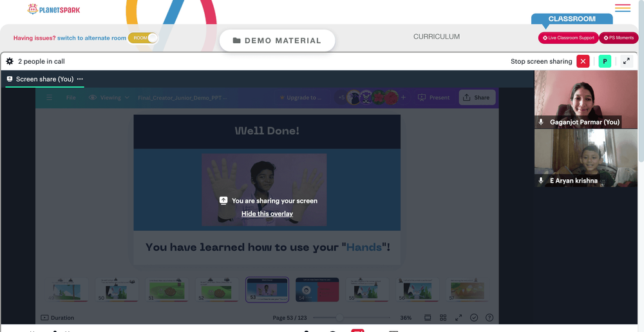Click the sharing-screen upload icon
Screen dimensions: 644x332
point(223,200)
